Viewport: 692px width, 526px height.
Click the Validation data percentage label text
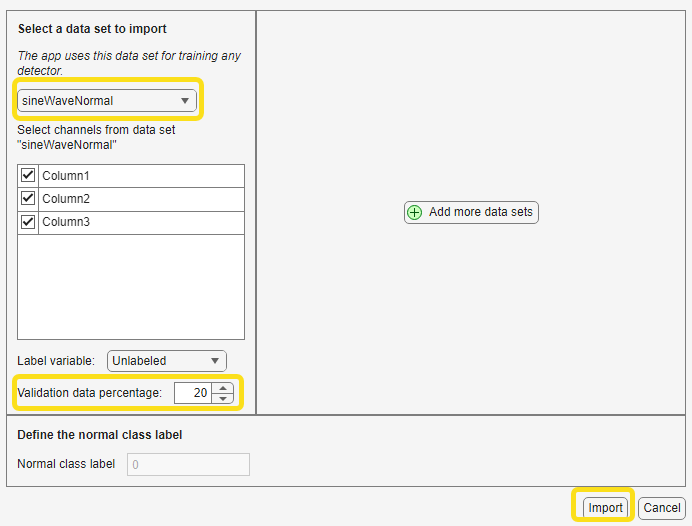pos(90,393)
